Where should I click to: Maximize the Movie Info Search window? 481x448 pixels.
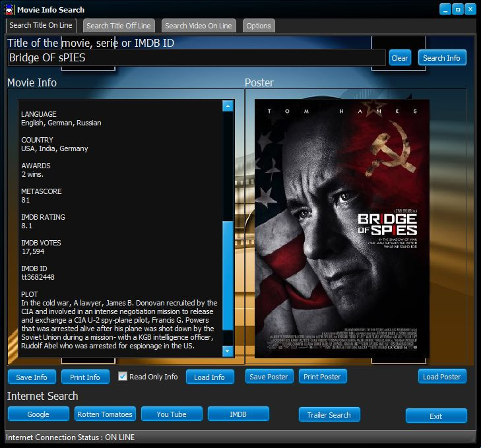coord(458,9)
